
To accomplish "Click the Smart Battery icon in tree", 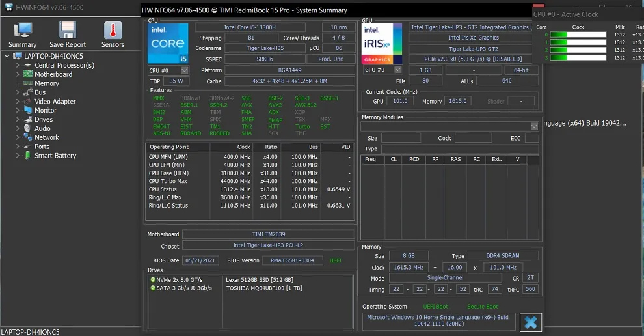I will 27,156.
